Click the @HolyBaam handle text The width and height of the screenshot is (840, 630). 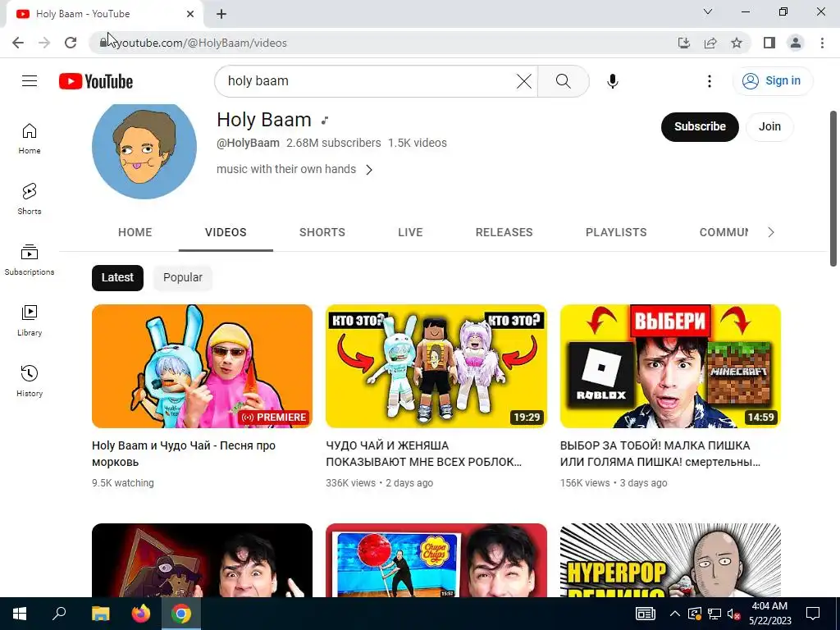click(x=248, y=143)
